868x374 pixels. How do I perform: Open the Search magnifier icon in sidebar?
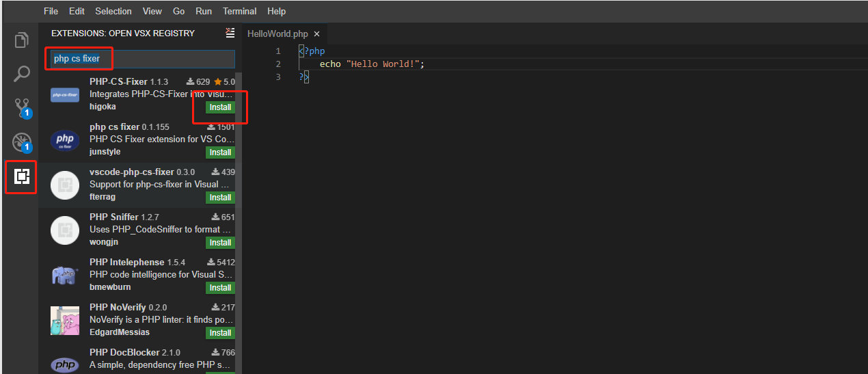pos(22,74)
